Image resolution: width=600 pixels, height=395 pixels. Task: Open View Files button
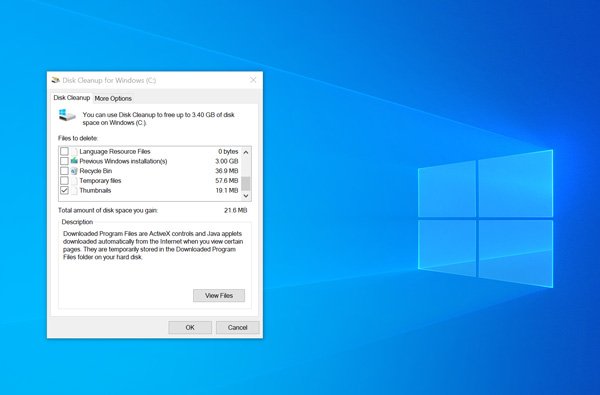click(x=219, y=295)
